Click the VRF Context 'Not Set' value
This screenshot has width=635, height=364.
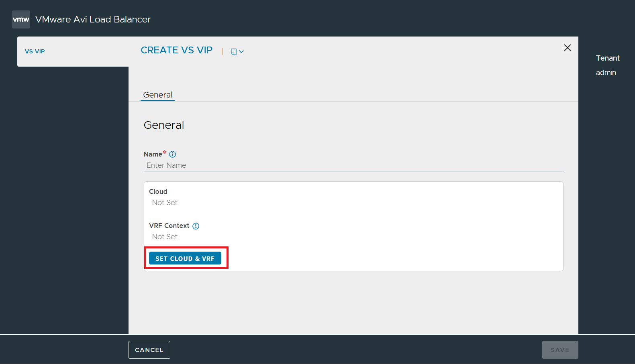(x=165, y=237)
